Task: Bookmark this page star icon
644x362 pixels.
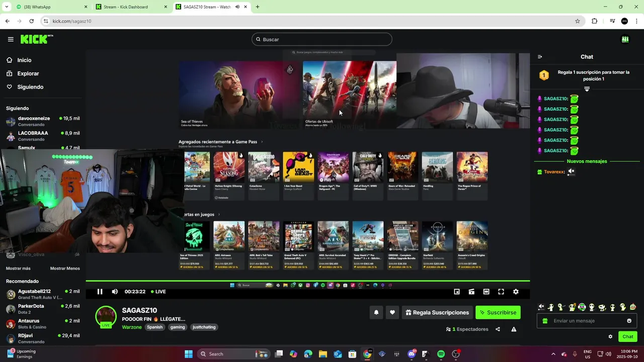Action: coord(578,21)
